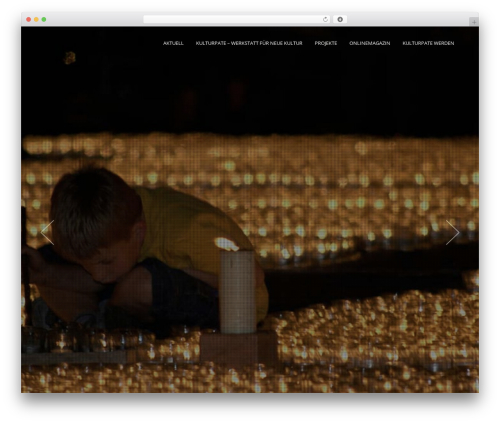
Task: Minimize the window with the yellow button
Action: [x=36, y=19]
